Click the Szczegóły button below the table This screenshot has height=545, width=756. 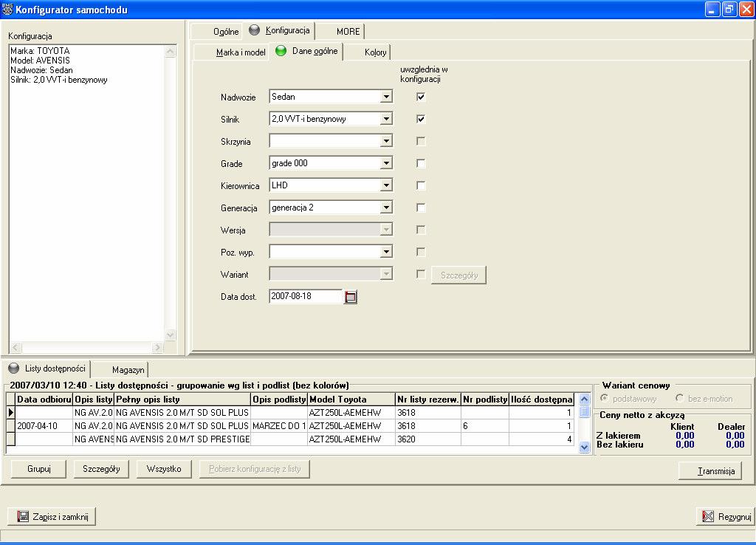tap(101, 469)
